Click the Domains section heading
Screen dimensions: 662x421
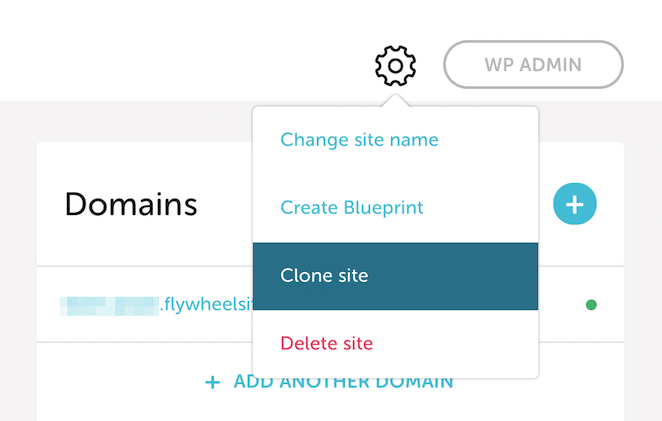click(x=131, y=204)
